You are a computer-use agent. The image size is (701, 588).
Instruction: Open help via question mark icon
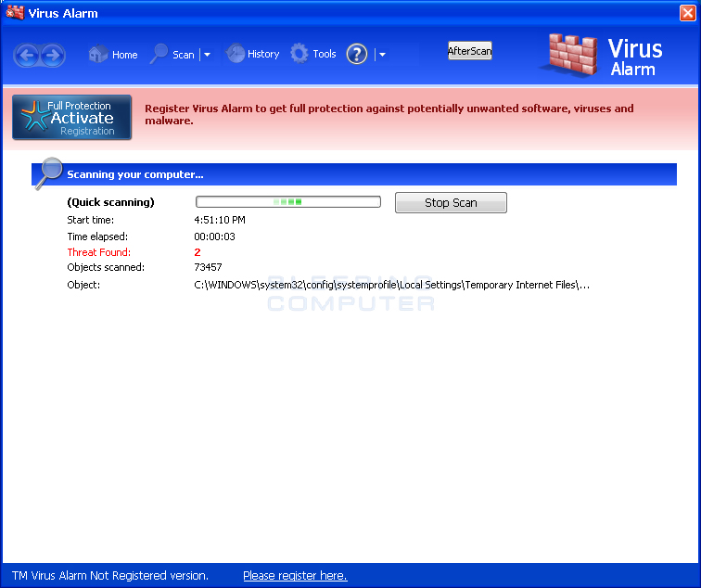click(357, 54)
